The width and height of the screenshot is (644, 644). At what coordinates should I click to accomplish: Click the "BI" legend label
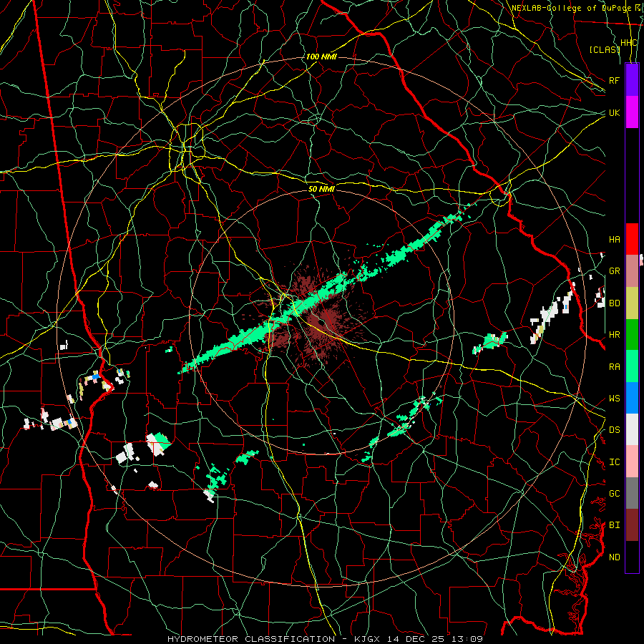coord(614,525)
